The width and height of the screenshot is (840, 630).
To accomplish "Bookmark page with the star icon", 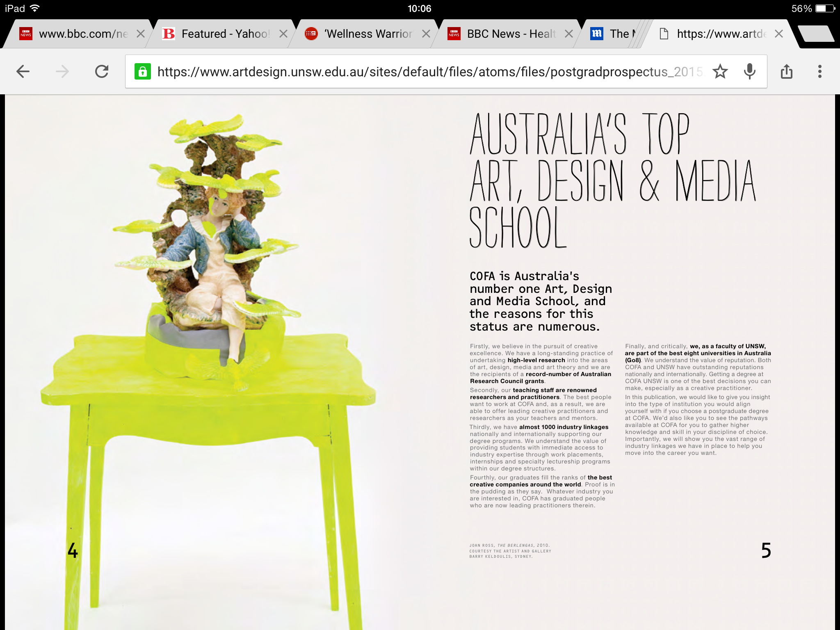I will tap(720, 72).
